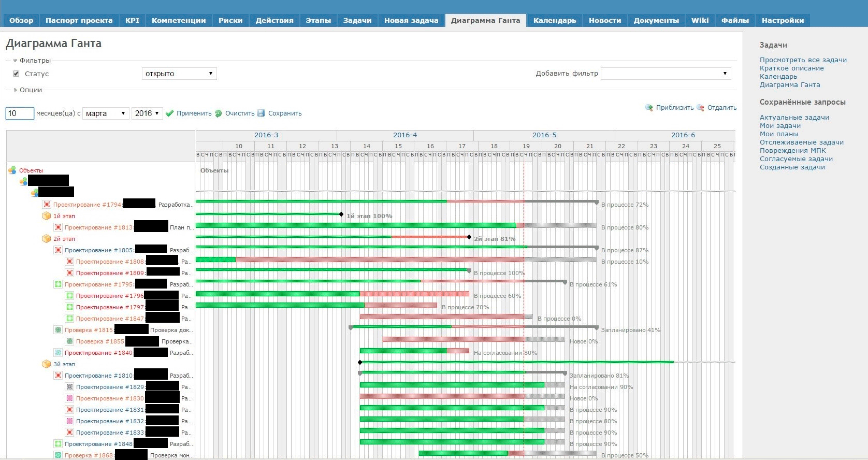
Task: Switch to the Календарь tab
Action: tap(555, 21)
